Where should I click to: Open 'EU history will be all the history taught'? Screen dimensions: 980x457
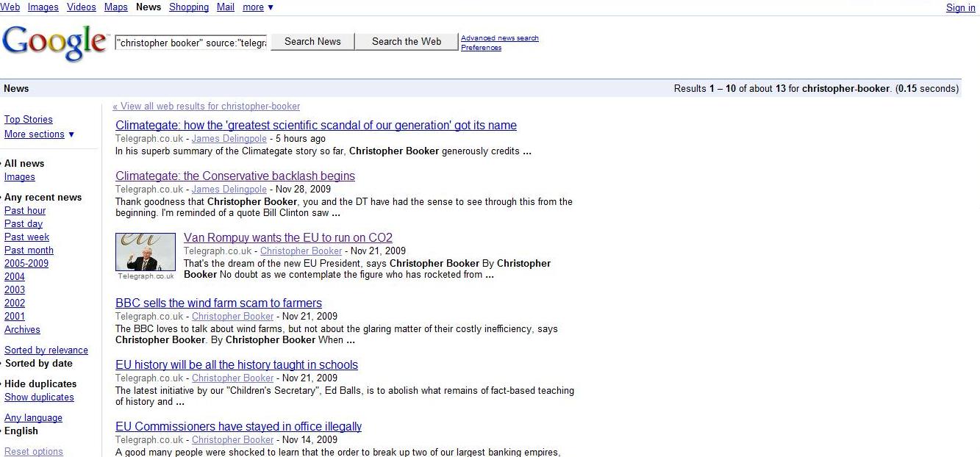tap(237, 365)
